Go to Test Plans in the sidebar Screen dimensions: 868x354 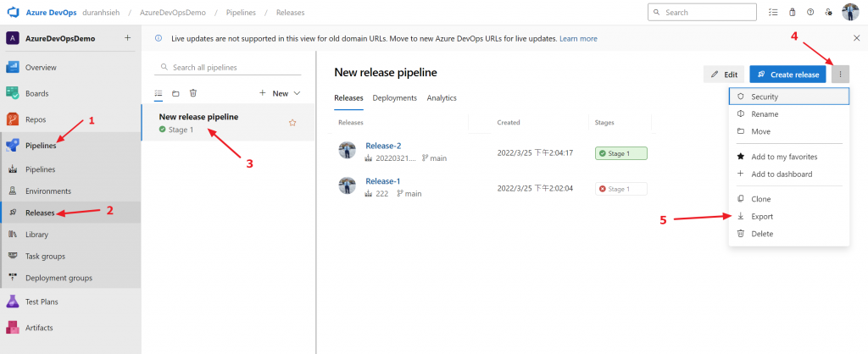click(70, 302)
